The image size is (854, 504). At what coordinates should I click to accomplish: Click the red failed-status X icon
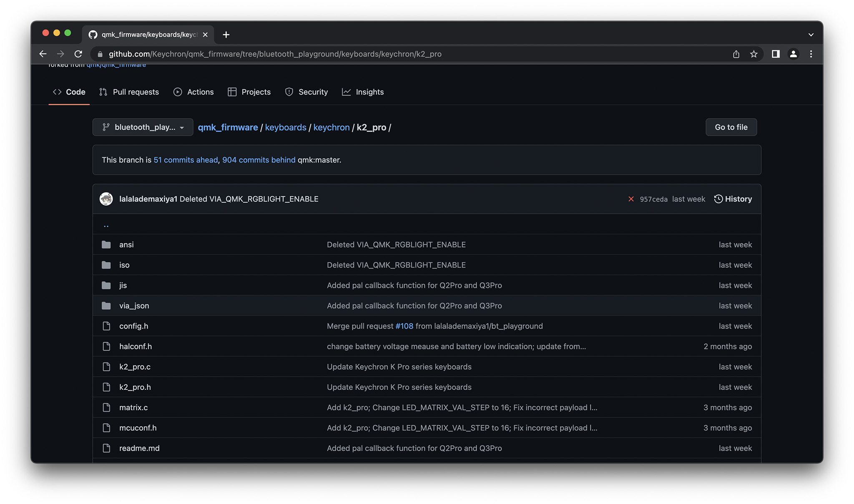[x=631, y=199]
